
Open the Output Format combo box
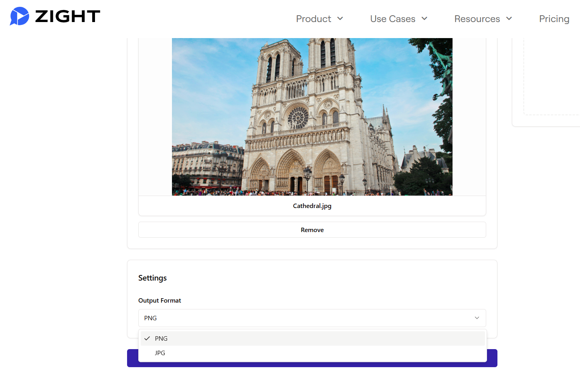tap(312, 318)
